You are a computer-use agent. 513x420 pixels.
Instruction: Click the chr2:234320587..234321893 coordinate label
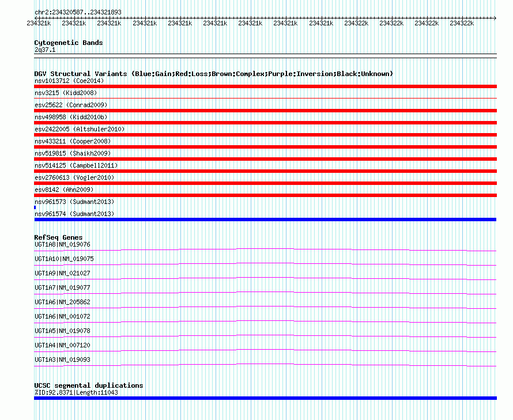point(78,12)
